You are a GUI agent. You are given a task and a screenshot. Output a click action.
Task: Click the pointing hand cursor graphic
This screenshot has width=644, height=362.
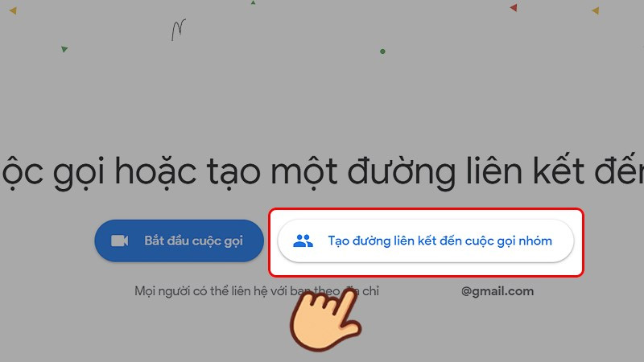pyautogui.click(x=327, y=320)
